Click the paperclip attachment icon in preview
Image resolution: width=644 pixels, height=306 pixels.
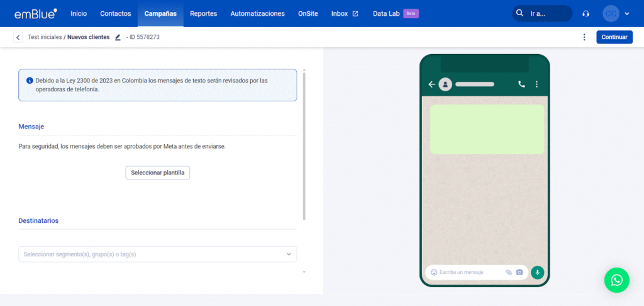coord(509,272)
